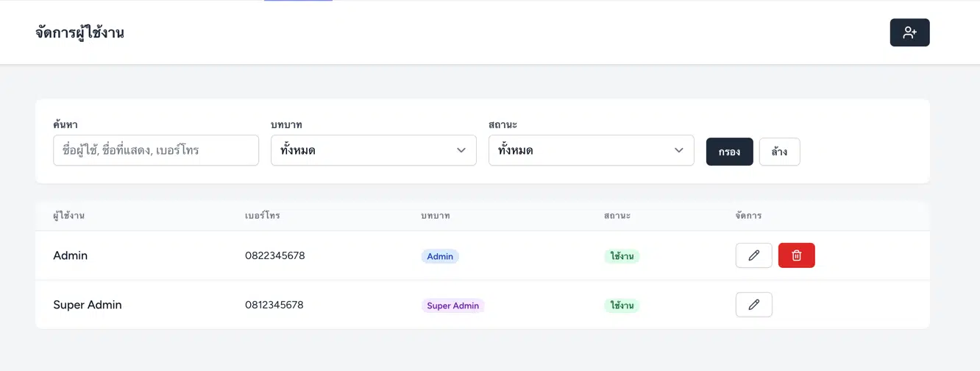980x371 pixels.
Task: Click ใช้งาน status badge in Super Admin row
Action: pyautogui.click(x=622, y=305)
